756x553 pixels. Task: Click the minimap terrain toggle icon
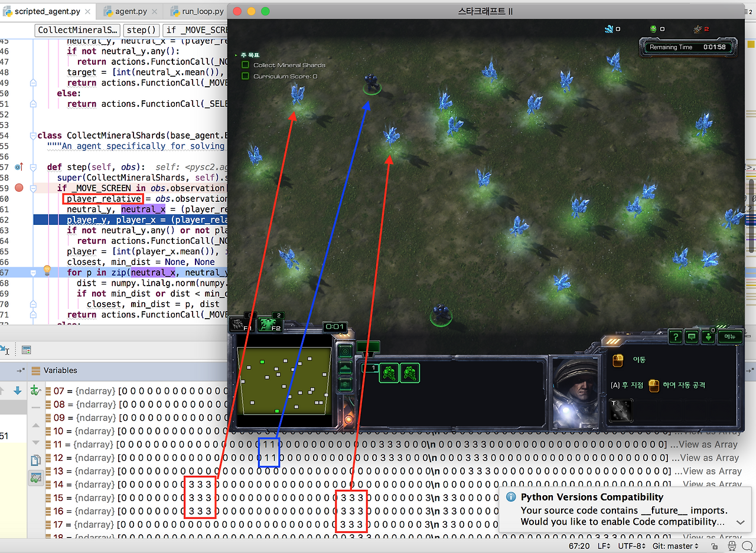click(346, 367)
